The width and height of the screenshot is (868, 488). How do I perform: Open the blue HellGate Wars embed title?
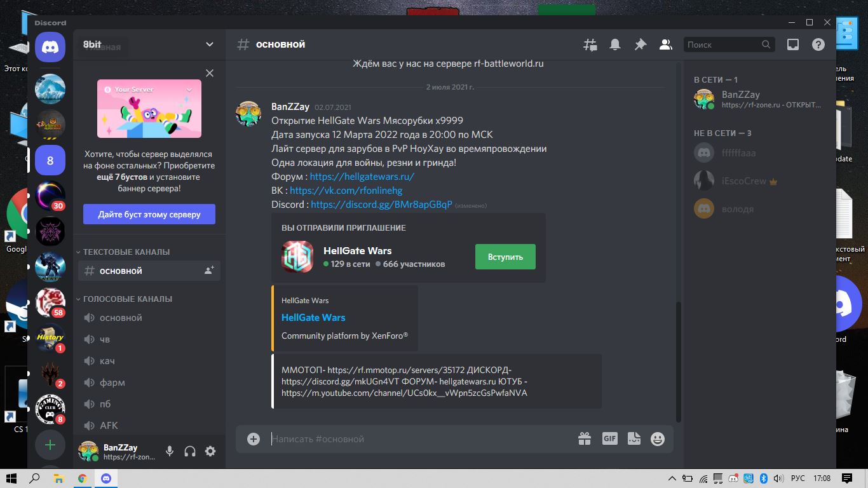click(313, 318)
